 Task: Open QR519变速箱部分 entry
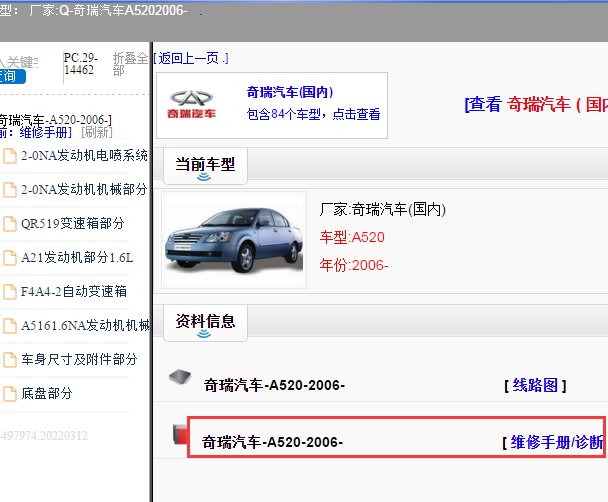coord(73,224)
